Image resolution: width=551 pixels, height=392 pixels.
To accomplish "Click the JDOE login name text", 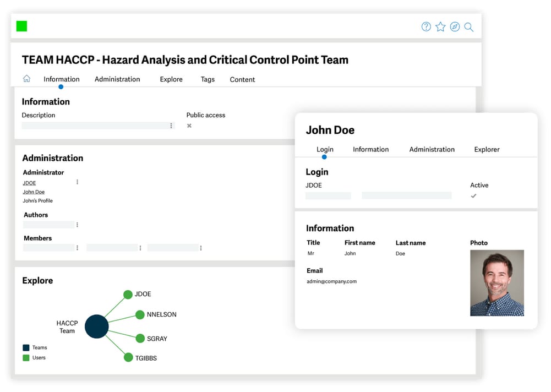I will (314, 186).
